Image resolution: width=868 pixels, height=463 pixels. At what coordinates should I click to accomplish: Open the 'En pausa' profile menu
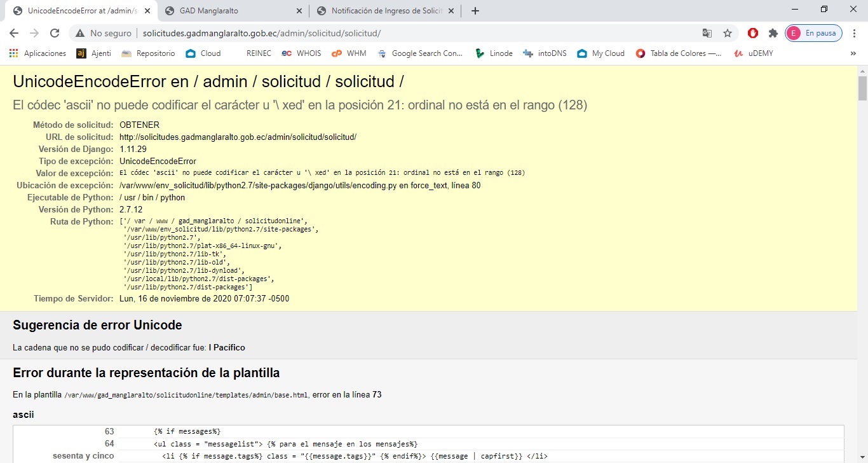[813, 33]
